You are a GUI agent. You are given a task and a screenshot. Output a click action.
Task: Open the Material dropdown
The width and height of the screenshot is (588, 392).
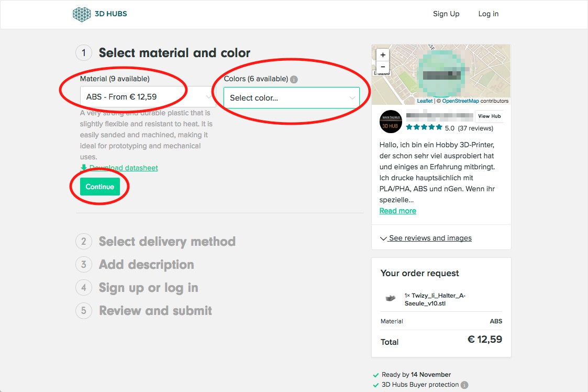(x=147, y=97)
